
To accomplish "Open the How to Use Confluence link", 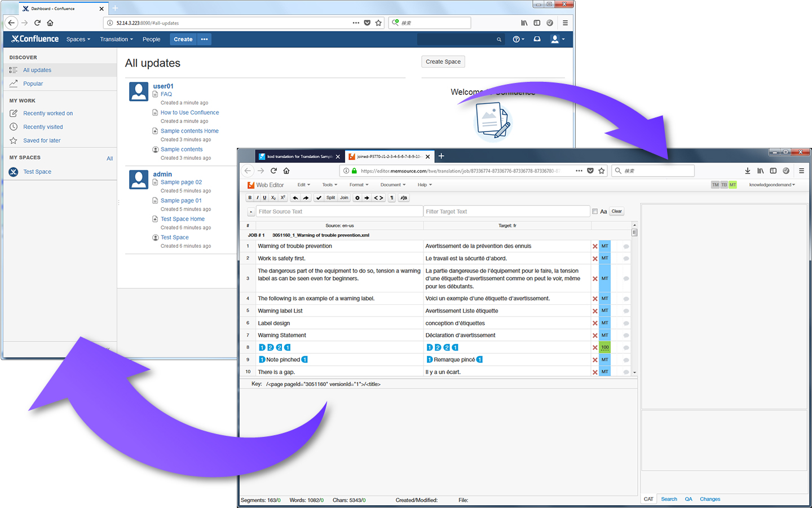I will pos(189,112).
